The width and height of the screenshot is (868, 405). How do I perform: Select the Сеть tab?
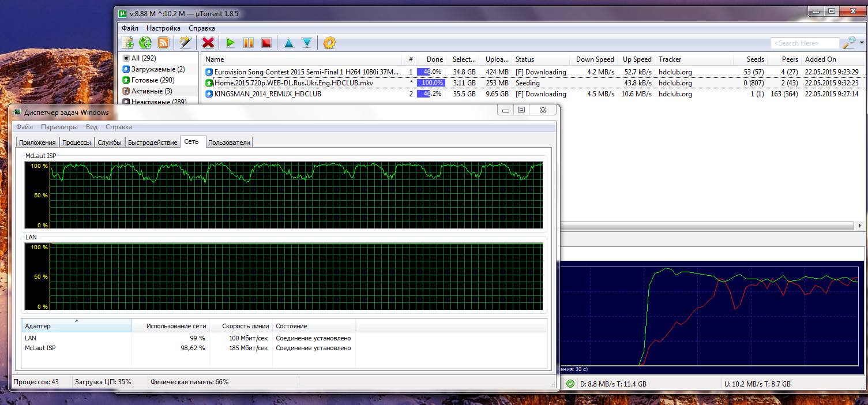[x=193, y=141]
